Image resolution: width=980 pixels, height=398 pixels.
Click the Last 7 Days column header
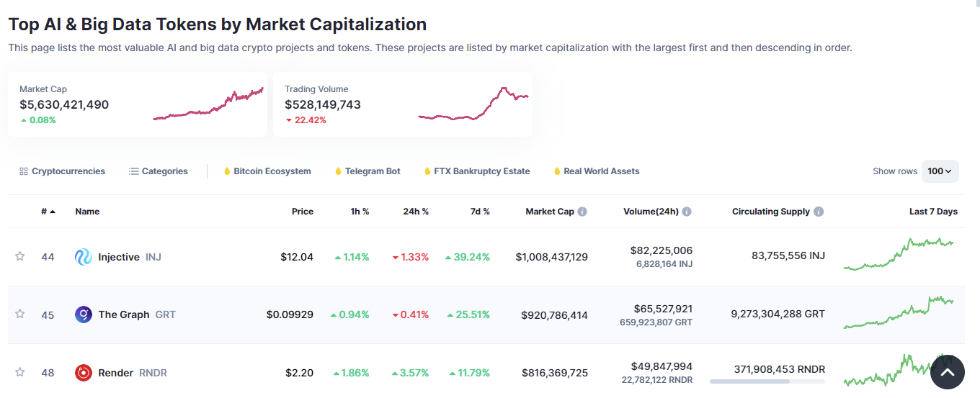tap(933, 212)
